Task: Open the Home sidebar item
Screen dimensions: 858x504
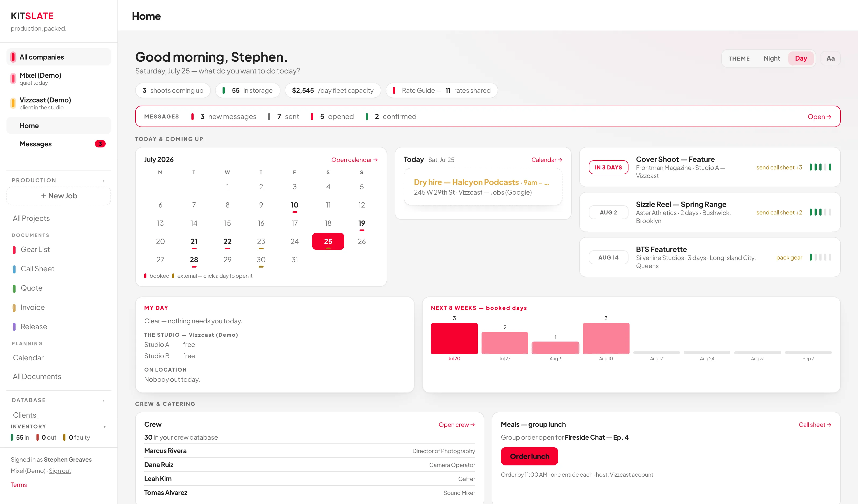Action: pos(58,126)
